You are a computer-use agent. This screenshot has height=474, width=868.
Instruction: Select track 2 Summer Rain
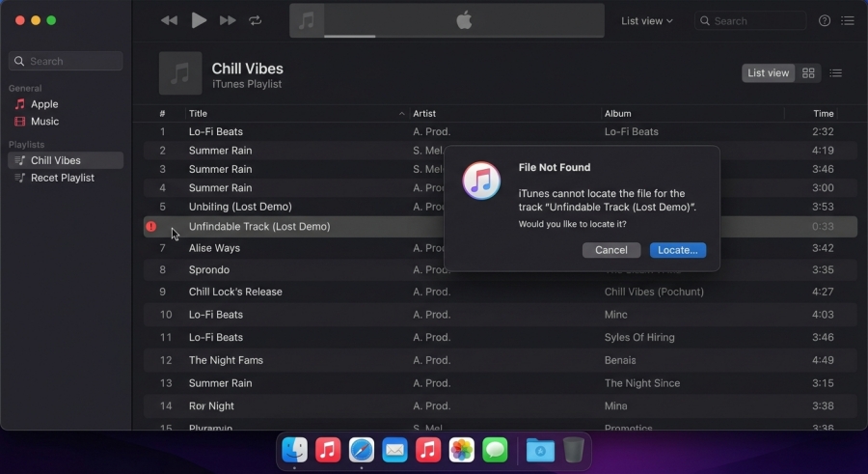tap(500, 151)
